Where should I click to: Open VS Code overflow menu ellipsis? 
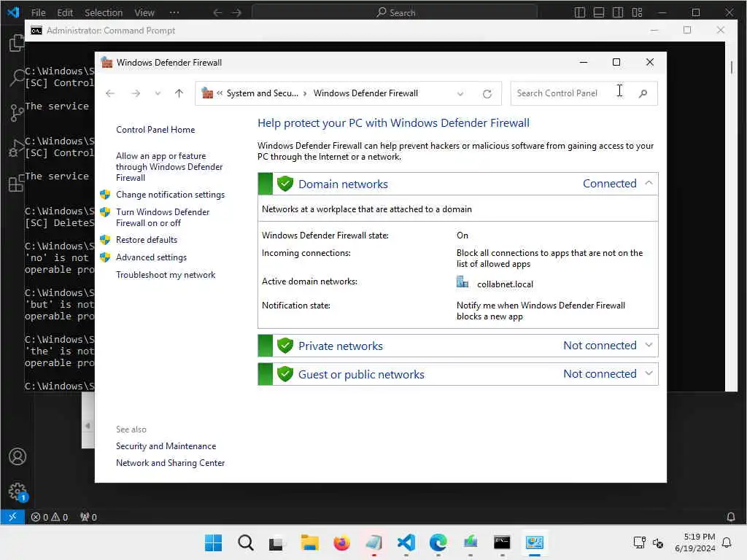point(174,12)
